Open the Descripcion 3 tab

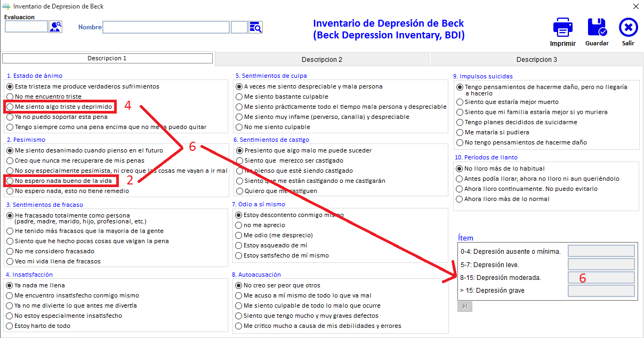pyautogui.click(x=536, y=59)
